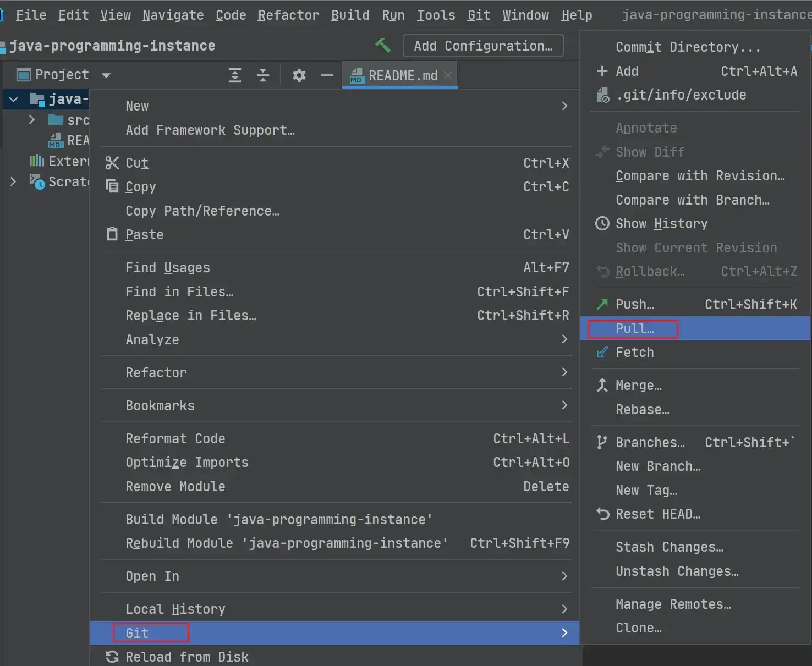
Task: Click the Add Configuration… button
Action: click(x=482, y=46)
